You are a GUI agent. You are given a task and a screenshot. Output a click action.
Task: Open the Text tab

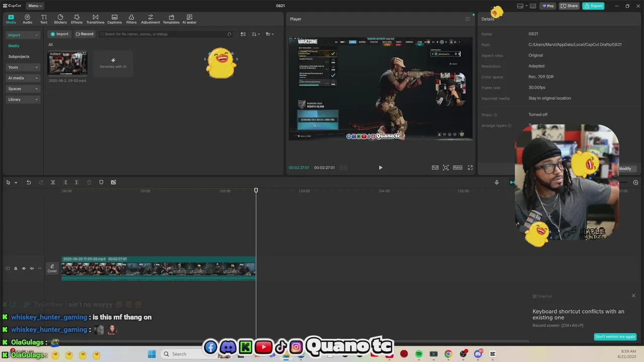pyautogui.click(x=44, y=19)
